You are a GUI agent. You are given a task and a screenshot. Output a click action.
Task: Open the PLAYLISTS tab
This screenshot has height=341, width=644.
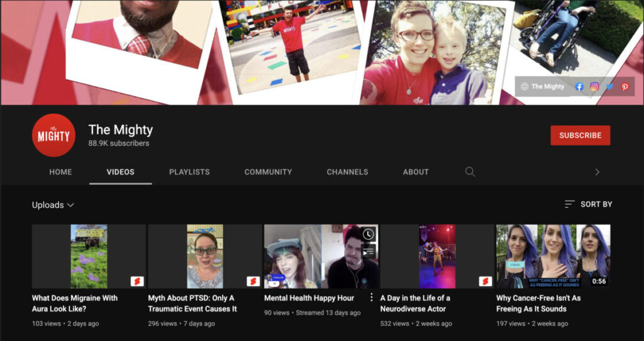tap(189, 172)
